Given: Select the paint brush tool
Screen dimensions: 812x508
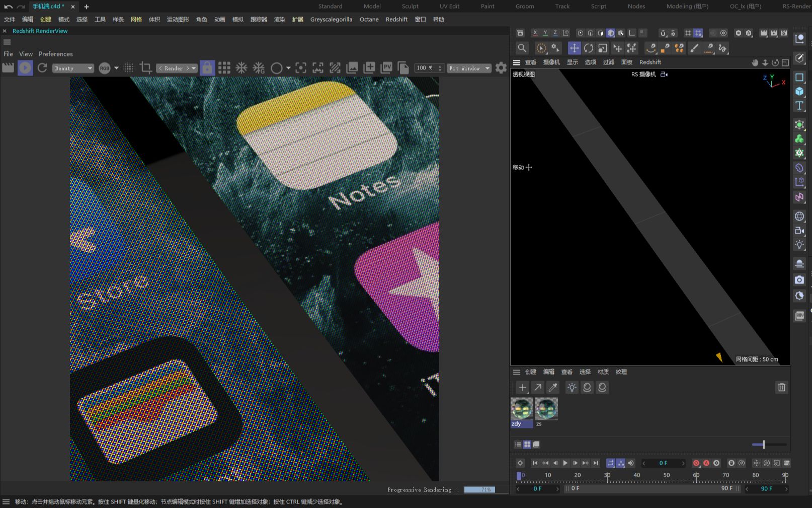Looking at the screenshot, I should [694, 48].
